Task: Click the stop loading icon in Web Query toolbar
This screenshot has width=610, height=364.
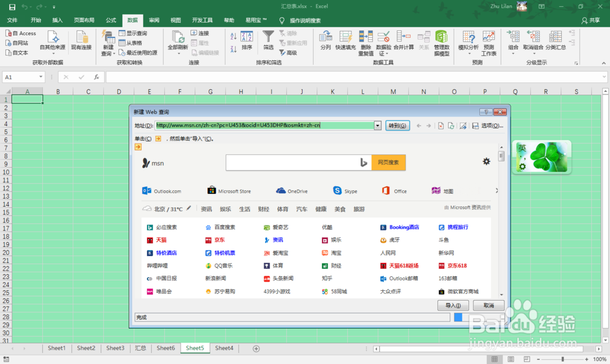Action: (441, 126)
